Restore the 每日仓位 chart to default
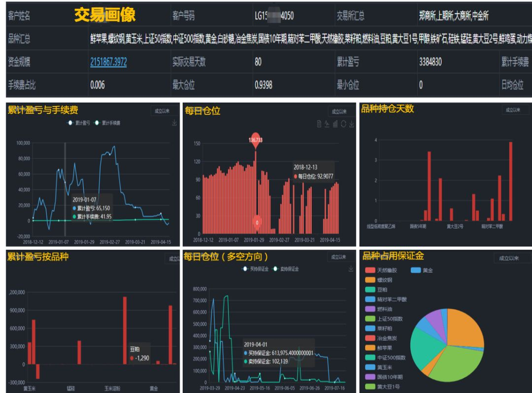Screen dimensions: 532x393 (x=343, y=124)
